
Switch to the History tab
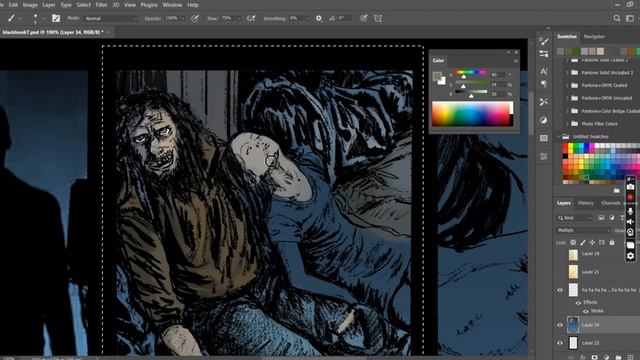[x=585, y=203]
